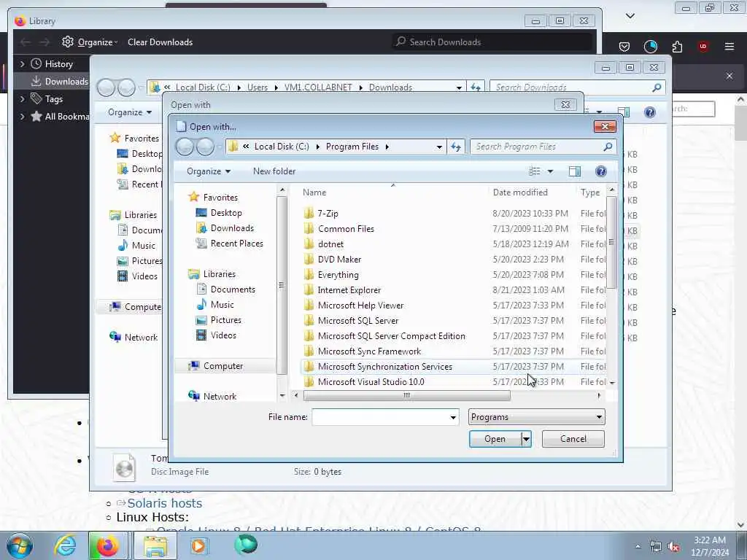This screenshot has height=560, width=747.
Task: Select the DVD Maker folder
Action: (339, 259)
